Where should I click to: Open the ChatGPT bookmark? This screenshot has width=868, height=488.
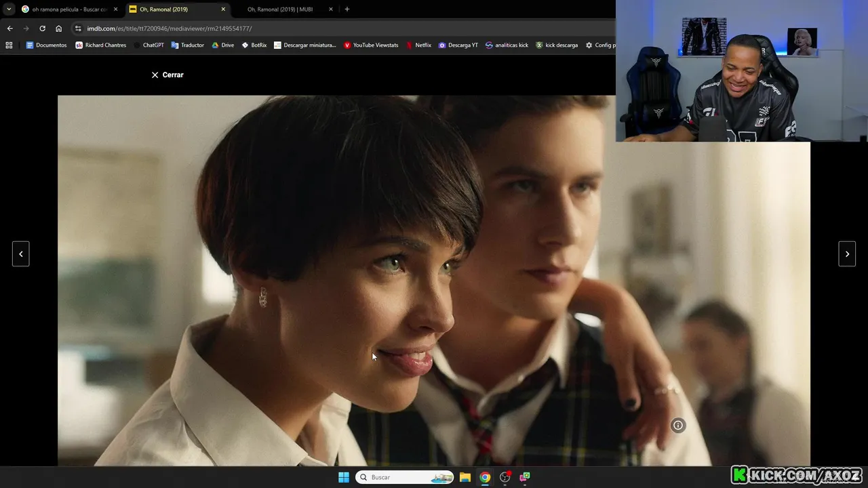coord(149,45)
